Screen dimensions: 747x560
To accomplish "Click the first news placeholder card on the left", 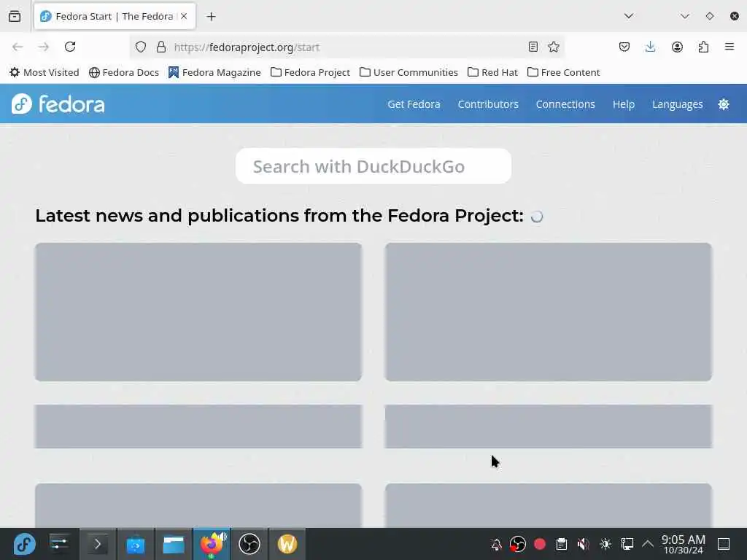I will (x=198, y=312).
